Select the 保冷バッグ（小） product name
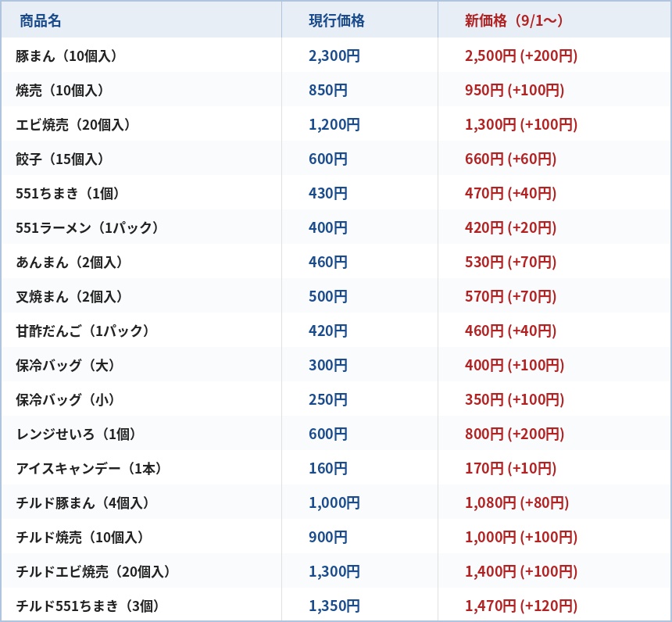The height and width of the screenshot is (622, 672). tap(65, 399)
